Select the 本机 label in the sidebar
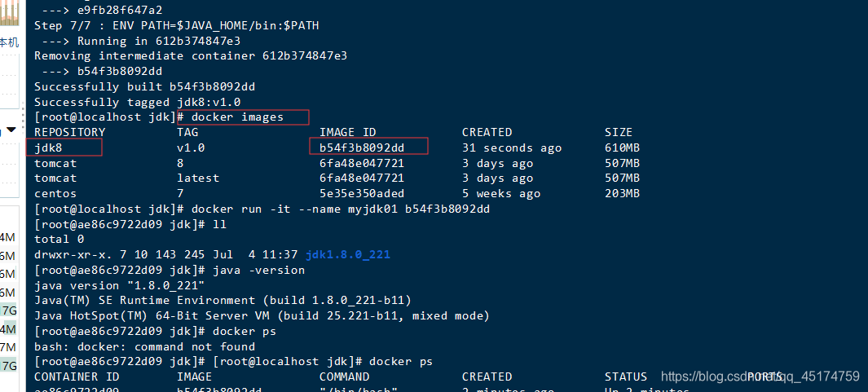Image resolution: width=868 pixels, height=392 pixels. tap(8, 42)
